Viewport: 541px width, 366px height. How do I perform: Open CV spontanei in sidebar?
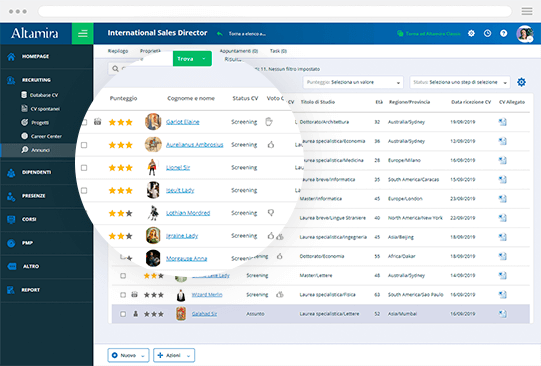[x=45, y=109]
